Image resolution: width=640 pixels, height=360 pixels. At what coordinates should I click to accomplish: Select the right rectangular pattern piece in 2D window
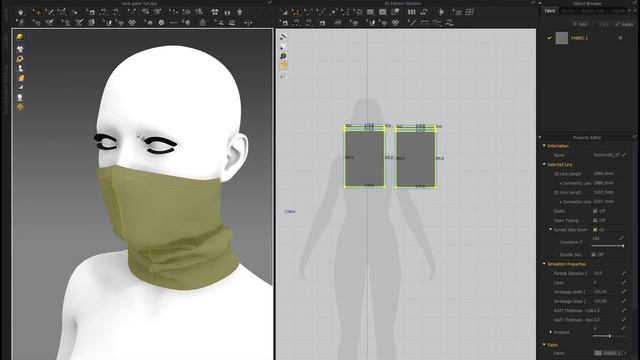pyautogui.click(x=416, y=159)
